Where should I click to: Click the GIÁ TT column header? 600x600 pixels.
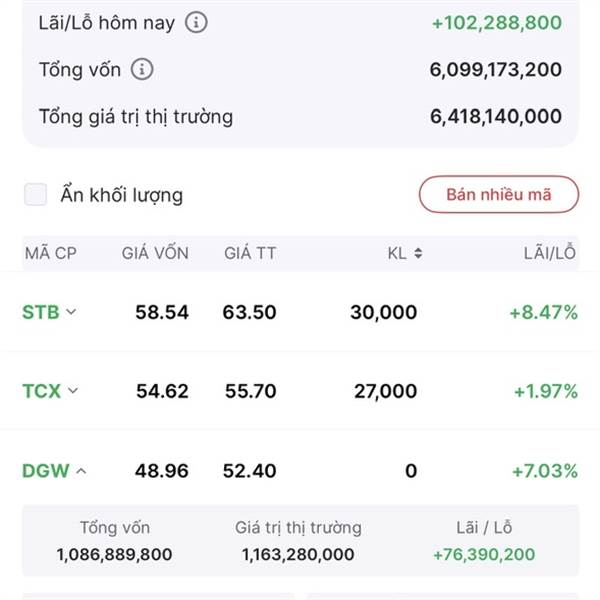250,253
